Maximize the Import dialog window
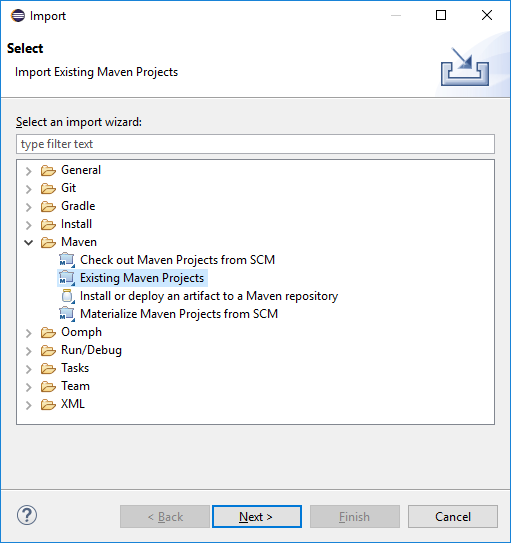The width and height of the screenshot is (511, 543). tap(441, 15)
